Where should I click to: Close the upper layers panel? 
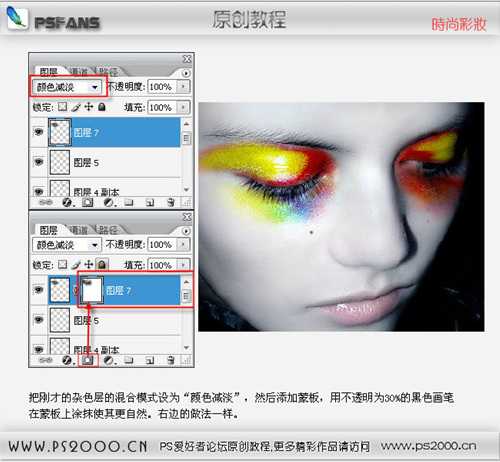187,59
